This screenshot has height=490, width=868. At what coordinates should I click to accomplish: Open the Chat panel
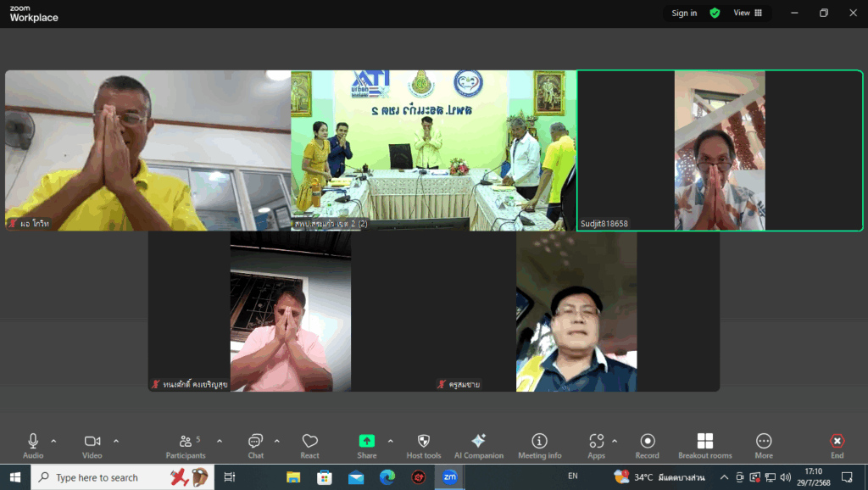click(x=255, y=445)
